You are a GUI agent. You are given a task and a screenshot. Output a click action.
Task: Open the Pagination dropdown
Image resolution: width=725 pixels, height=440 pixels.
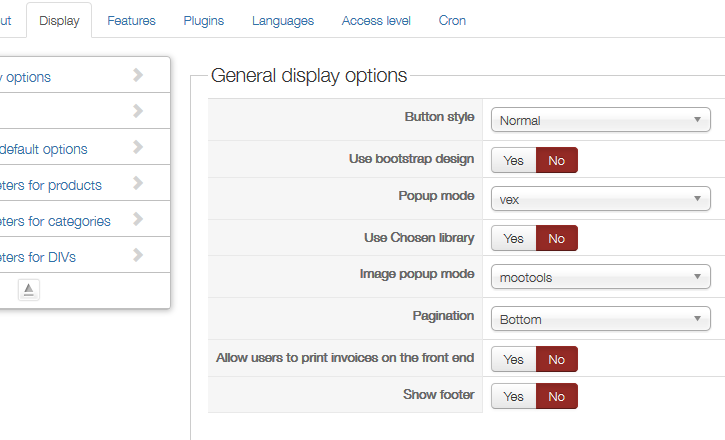[600, 320]
